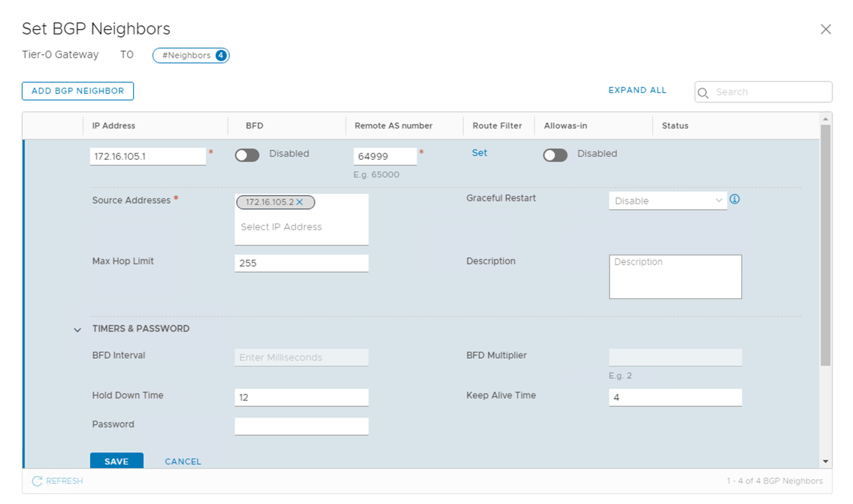Screen dimensions: 853x504
Task: Click the IP Address column header
Action: [x=114, y=125]
